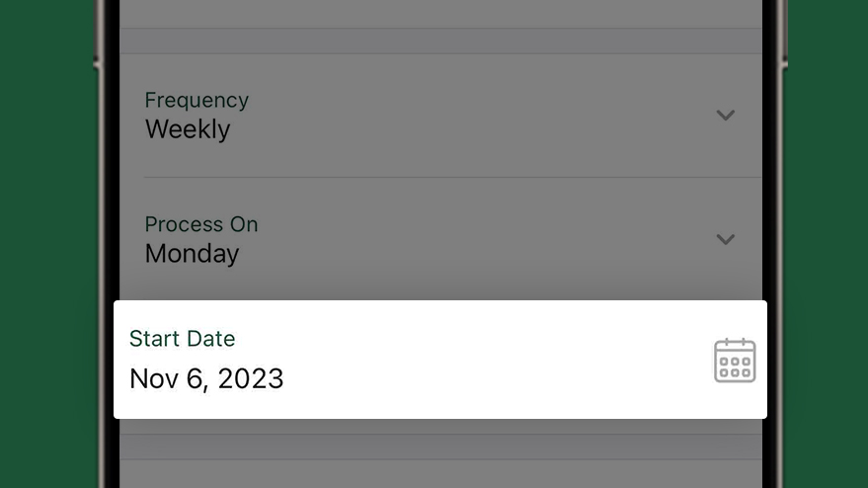Select the Monday process day value
Viewport: 868px width, 488px height.
(193, 254)
